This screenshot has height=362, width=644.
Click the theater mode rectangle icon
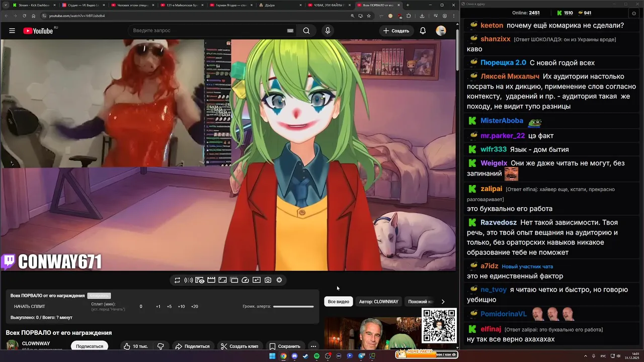[222, 280]
